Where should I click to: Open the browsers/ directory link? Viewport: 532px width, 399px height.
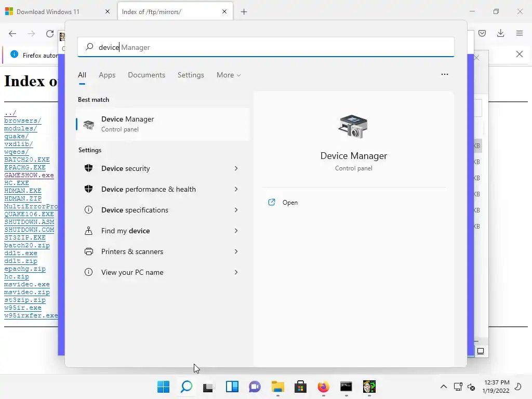[x=23, y=121]
